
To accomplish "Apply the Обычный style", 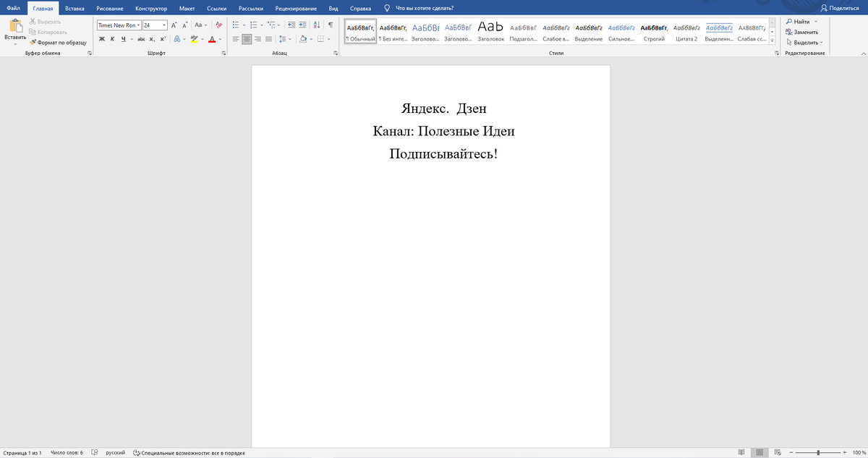I will tap(360, 32).
